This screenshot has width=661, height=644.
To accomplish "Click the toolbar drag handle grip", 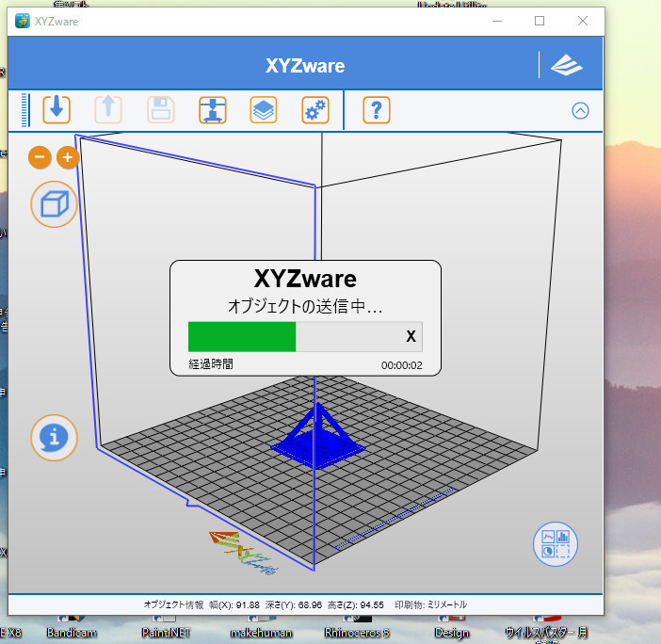I will (24, 109).
